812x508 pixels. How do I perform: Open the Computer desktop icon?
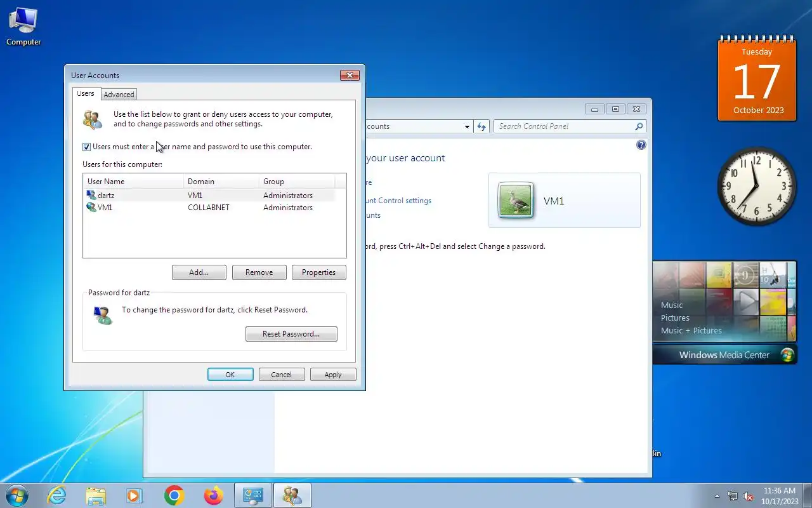coord(23,27)
